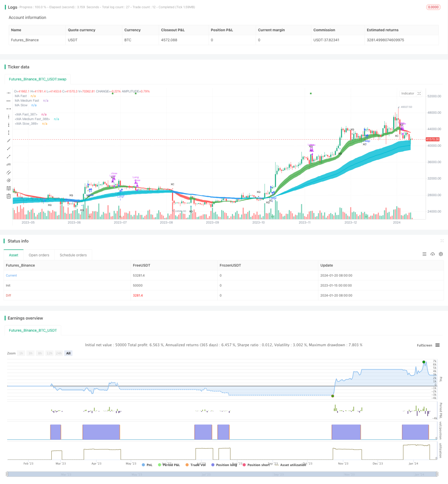The height and width of the screenshot is (484, 448).
Task: Open the earnings chart hamburger context menu
Action: [437, 345]
